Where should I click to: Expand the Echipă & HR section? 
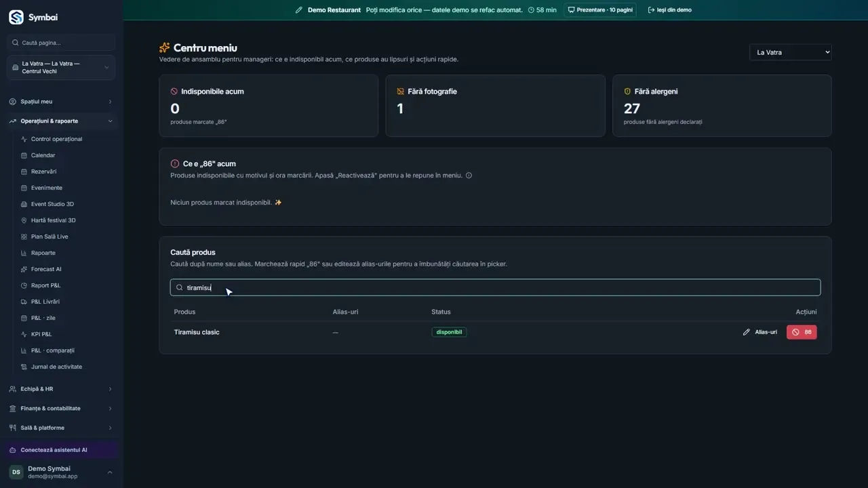tap(61, 389)
